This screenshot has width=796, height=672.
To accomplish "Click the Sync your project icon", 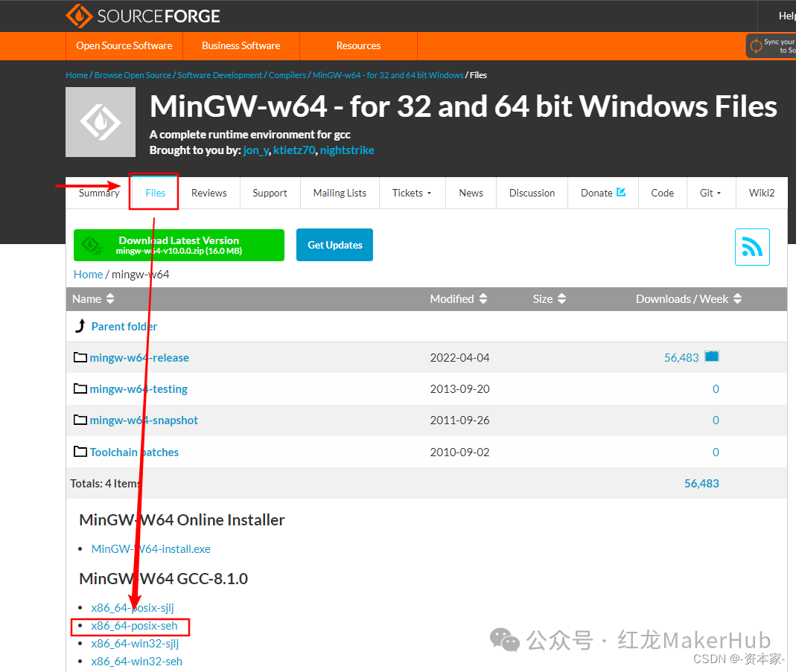I will 756,45.
